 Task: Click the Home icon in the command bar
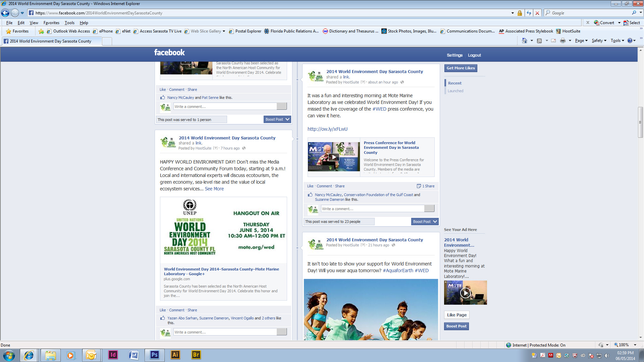[x=525, y=41]
